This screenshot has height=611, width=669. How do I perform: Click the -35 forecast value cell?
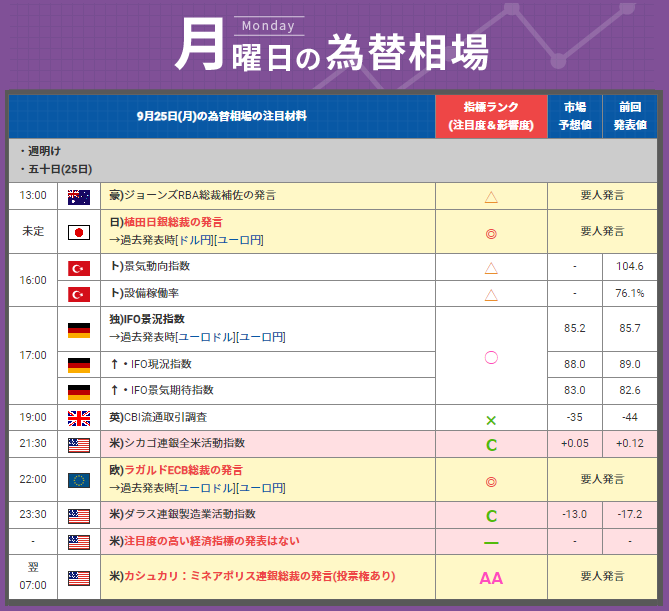tap(575, 417)
